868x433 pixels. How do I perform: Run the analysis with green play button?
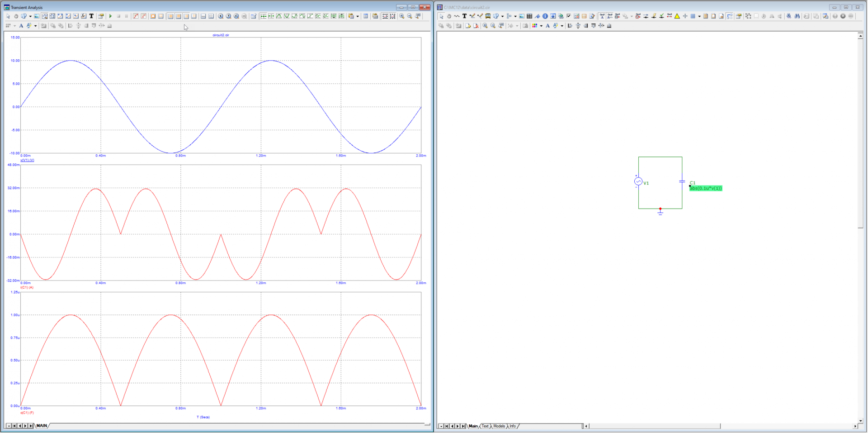110,16
